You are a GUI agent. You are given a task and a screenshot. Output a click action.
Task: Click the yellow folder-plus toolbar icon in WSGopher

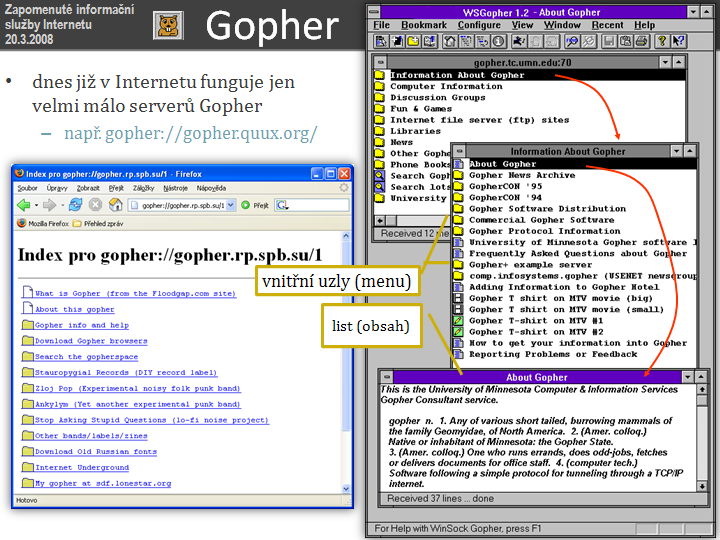[x=413, y=41]
